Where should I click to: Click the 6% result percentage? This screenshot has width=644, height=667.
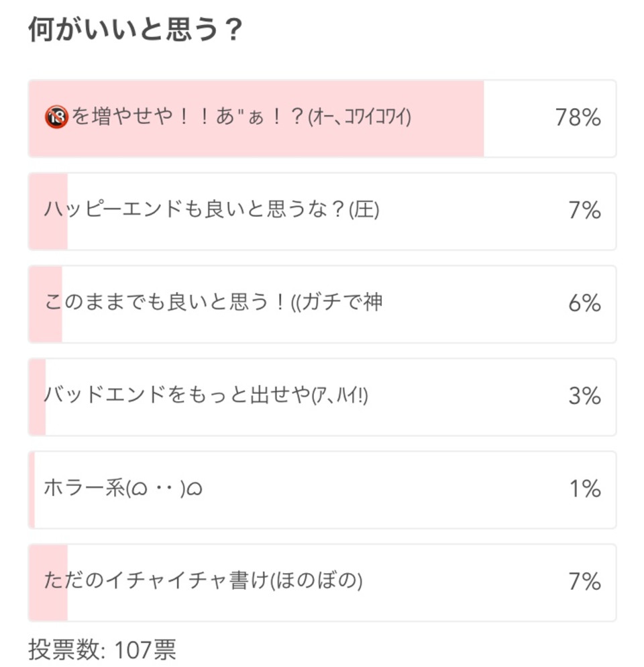coord(584,304)
